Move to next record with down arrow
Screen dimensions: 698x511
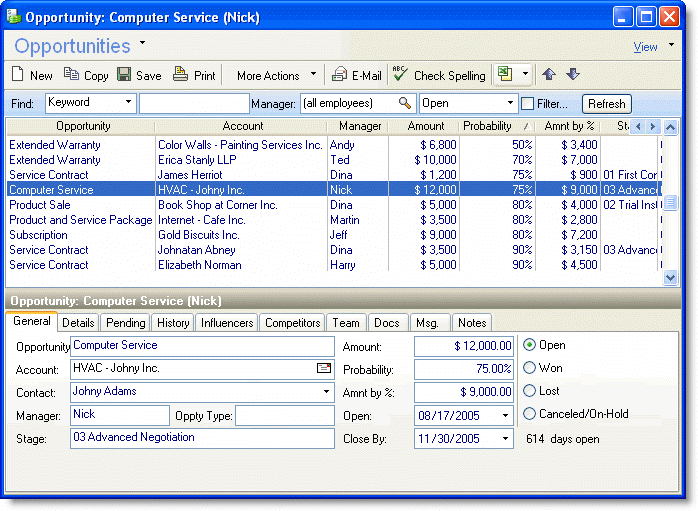point(573,75)
